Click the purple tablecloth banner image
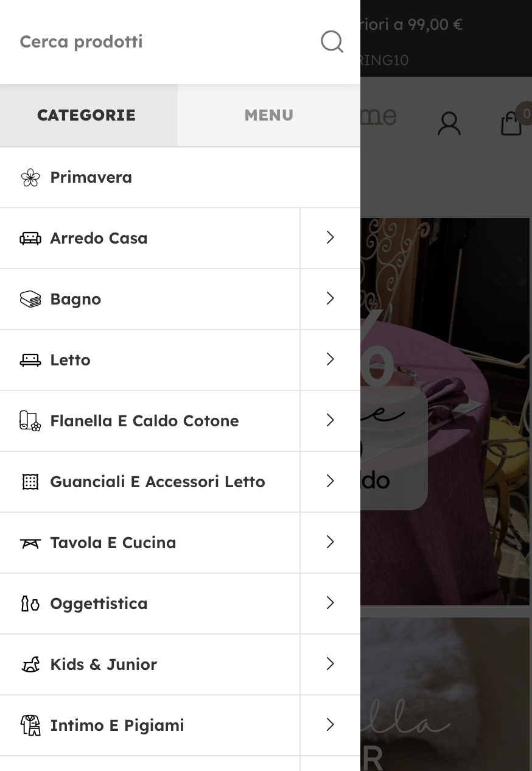532x771 pixels. (x=445, y=411)
